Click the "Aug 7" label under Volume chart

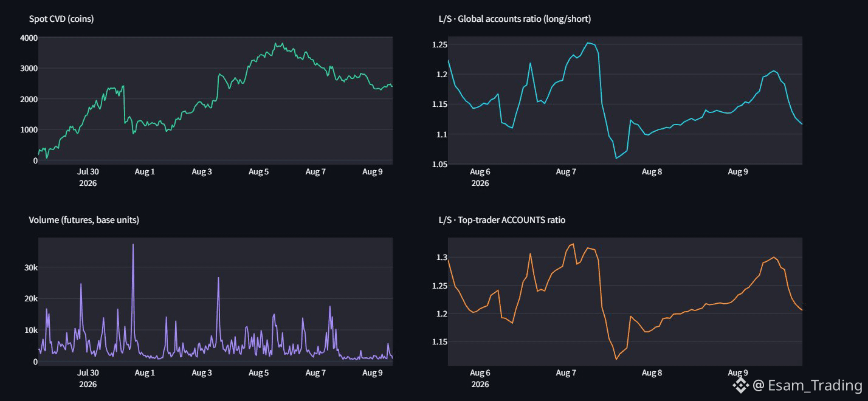point(315,373)
